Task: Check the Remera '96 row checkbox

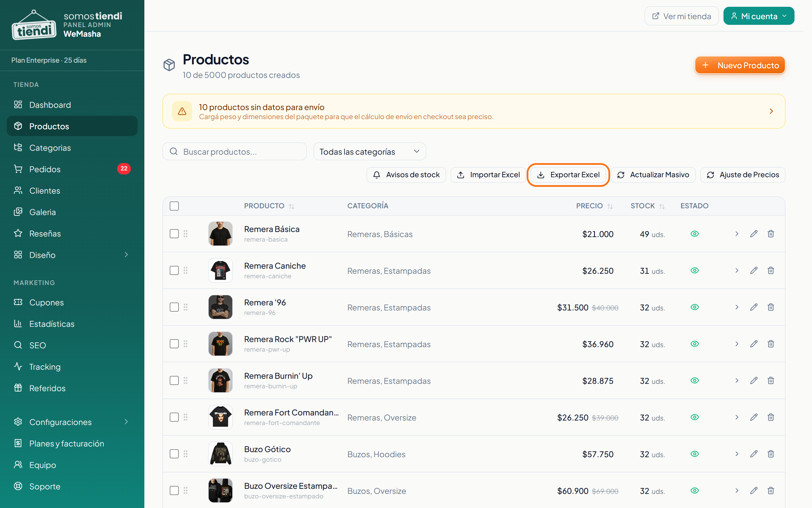Action: pyautogui.click(x=174, y=307)
